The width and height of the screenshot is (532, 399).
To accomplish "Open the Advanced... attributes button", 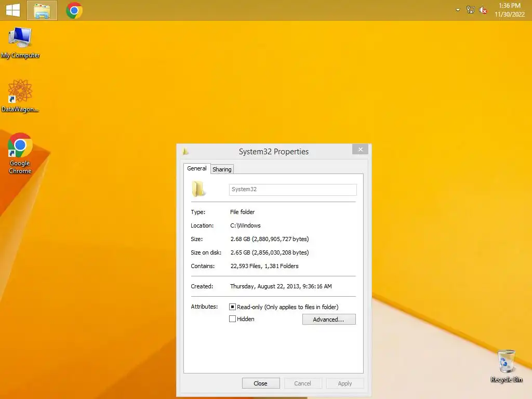I will 329,320.
